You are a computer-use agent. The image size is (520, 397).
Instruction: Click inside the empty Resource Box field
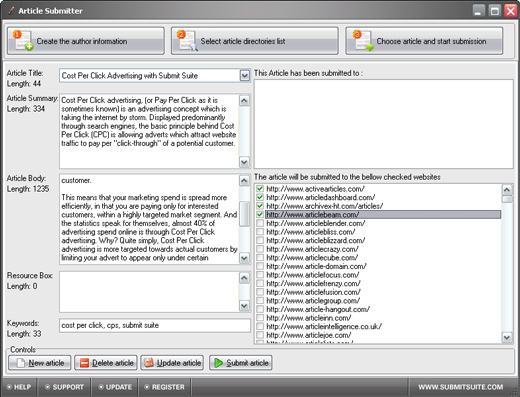tap(149, 292)
